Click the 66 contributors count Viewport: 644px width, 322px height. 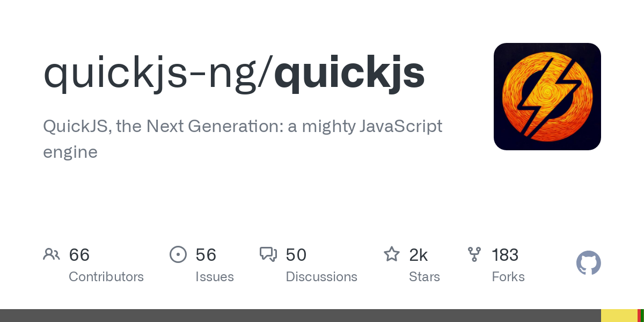pos(79,255)
